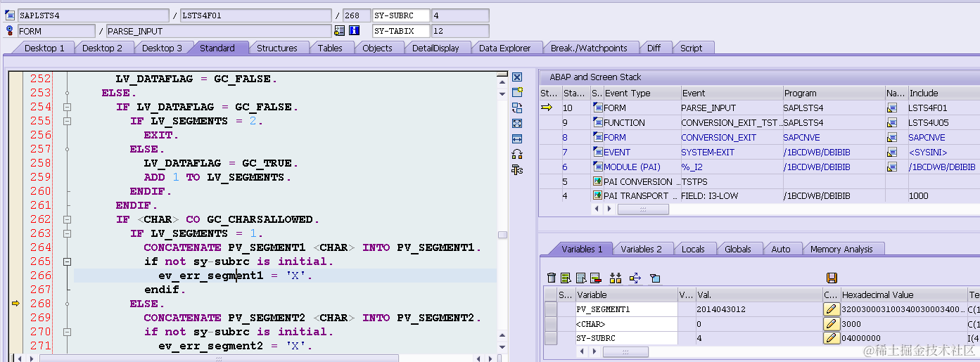The image size is (980, 362).
Task: Click the Program column header in stack
Action: point(833,93)
